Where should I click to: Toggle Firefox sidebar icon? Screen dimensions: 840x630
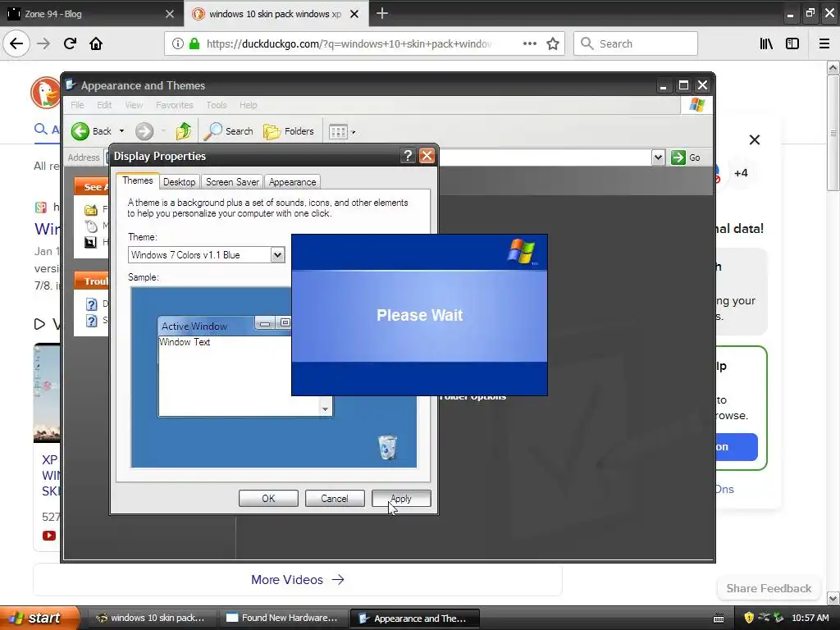coord(792,43)
